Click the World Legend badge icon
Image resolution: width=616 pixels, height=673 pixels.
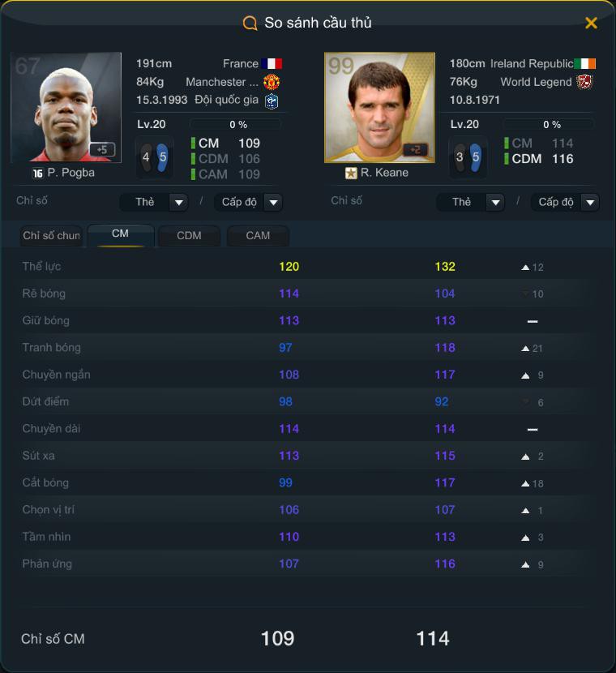point(584,82)
